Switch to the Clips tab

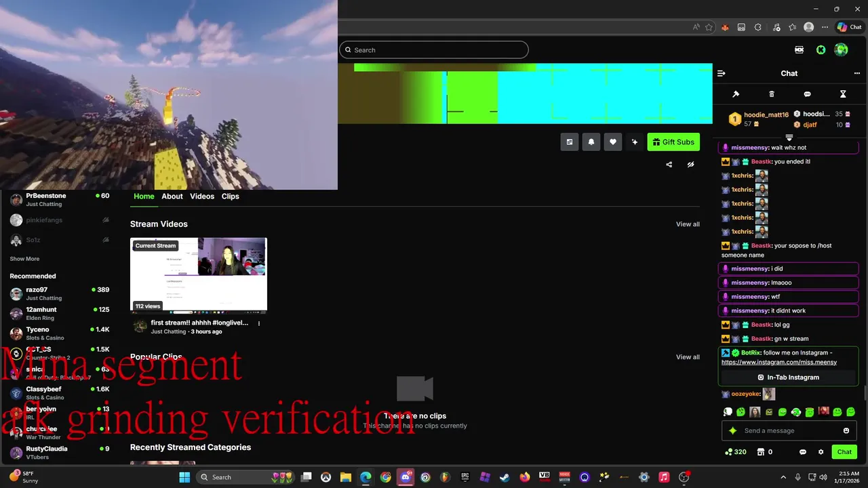[x=231, y=196]
